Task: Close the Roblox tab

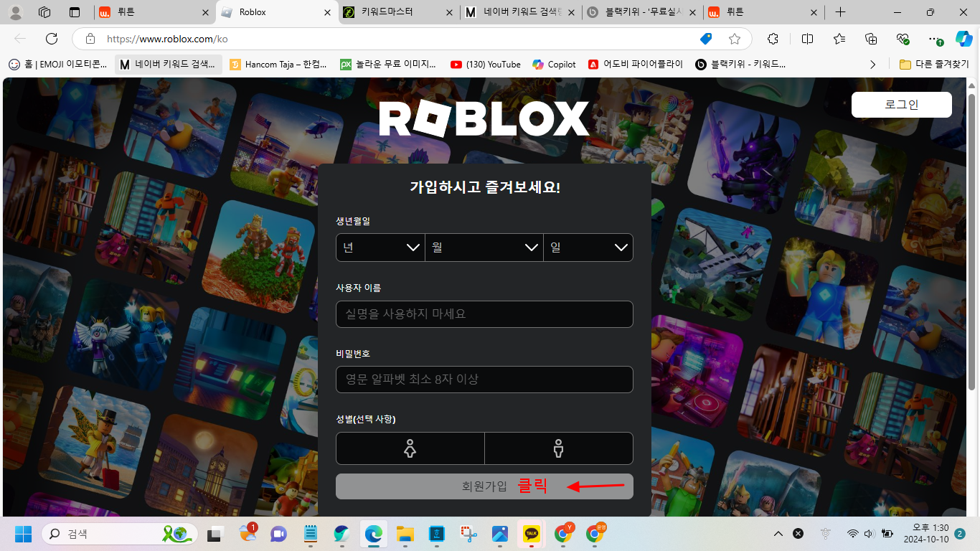Action: (327, 12)
